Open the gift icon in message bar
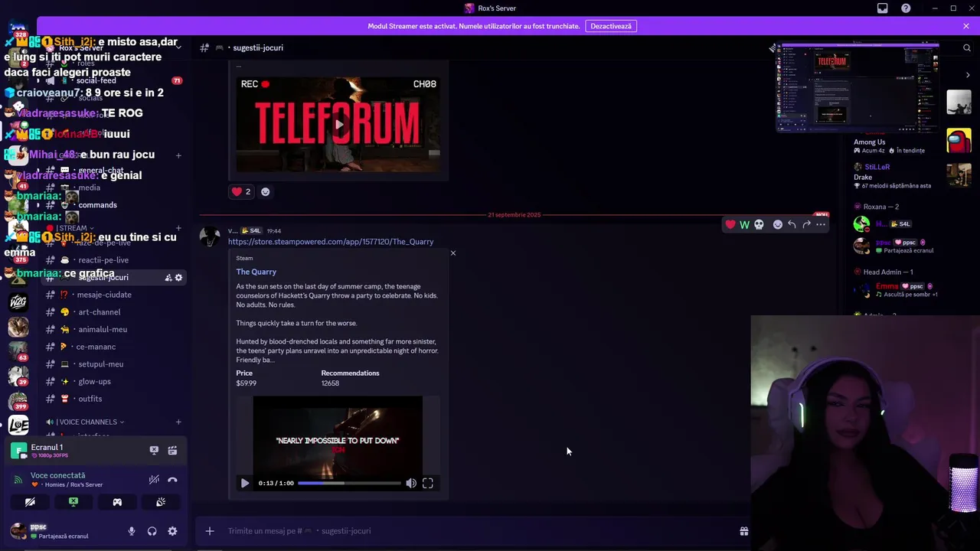Screen dimensions: 980x551 743,531
